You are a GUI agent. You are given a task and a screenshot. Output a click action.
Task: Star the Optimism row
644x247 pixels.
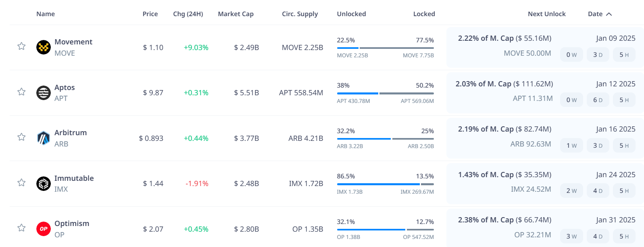point(21,228)
